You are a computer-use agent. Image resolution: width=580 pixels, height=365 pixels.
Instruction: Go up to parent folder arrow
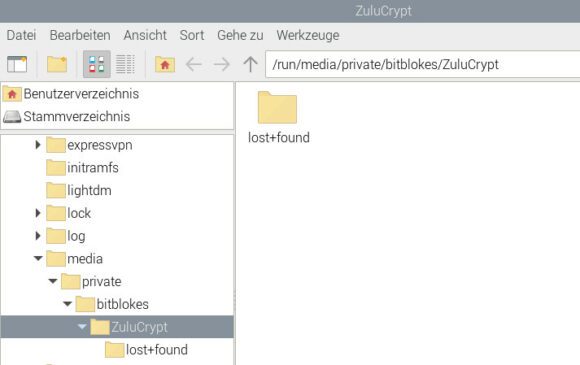(x=250, y=64)
